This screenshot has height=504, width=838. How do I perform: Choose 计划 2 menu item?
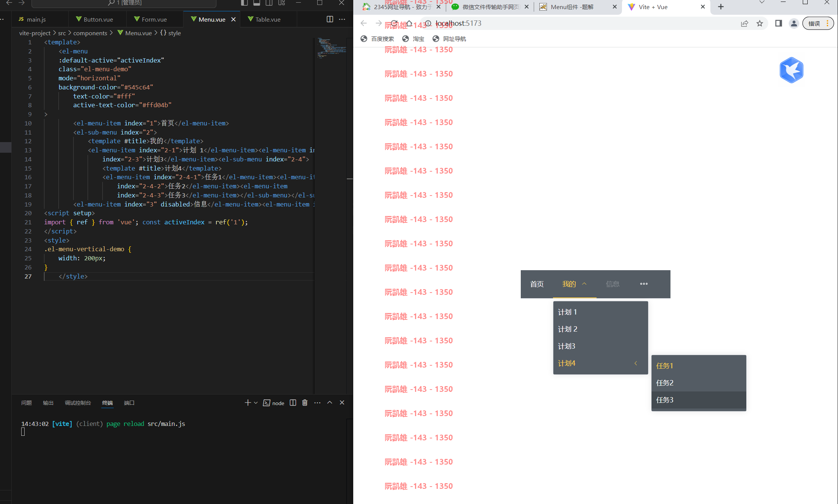pos(600,329)
